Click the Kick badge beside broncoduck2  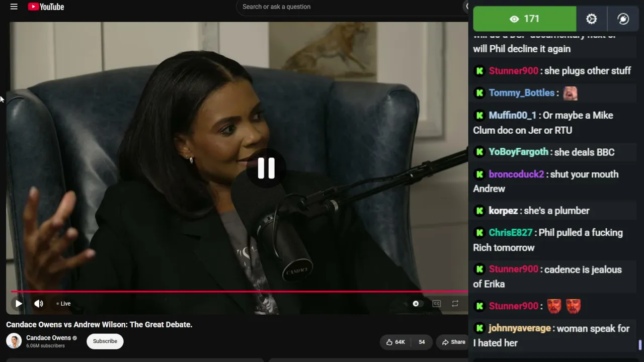tap(479, 174)
